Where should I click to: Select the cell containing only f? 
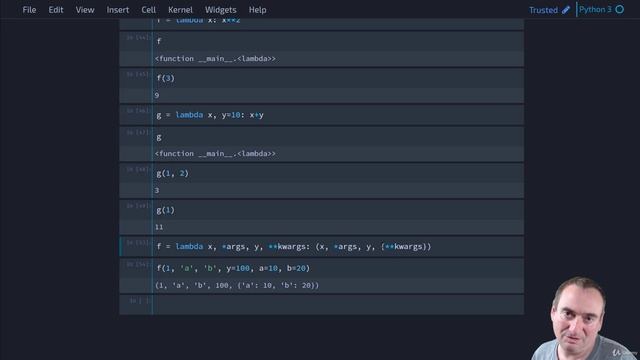click(x=338, y=41)
